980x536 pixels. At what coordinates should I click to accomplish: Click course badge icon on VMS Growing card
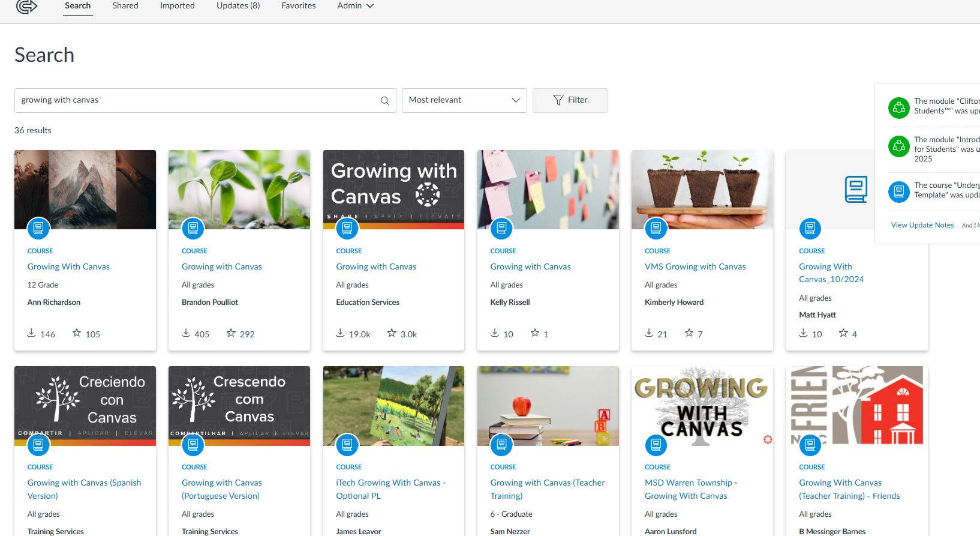pos(656,228)
